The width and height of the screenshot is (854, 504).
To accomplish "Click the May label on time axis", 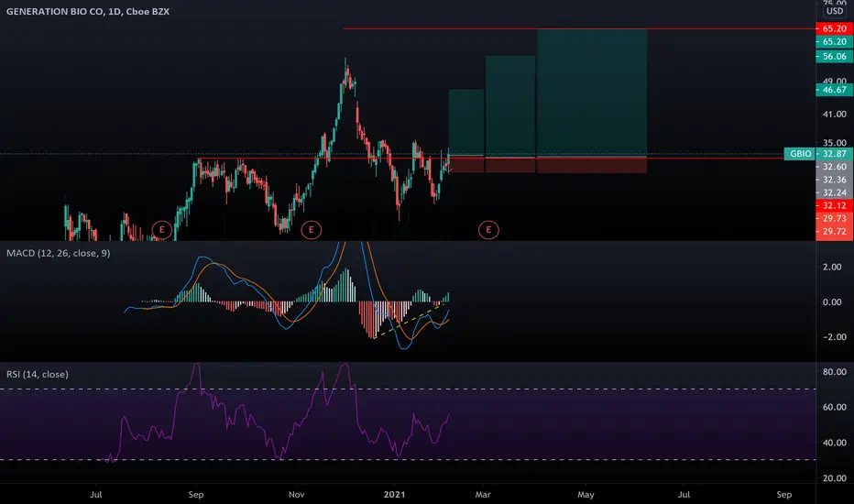I will click(x=586, y=495).
